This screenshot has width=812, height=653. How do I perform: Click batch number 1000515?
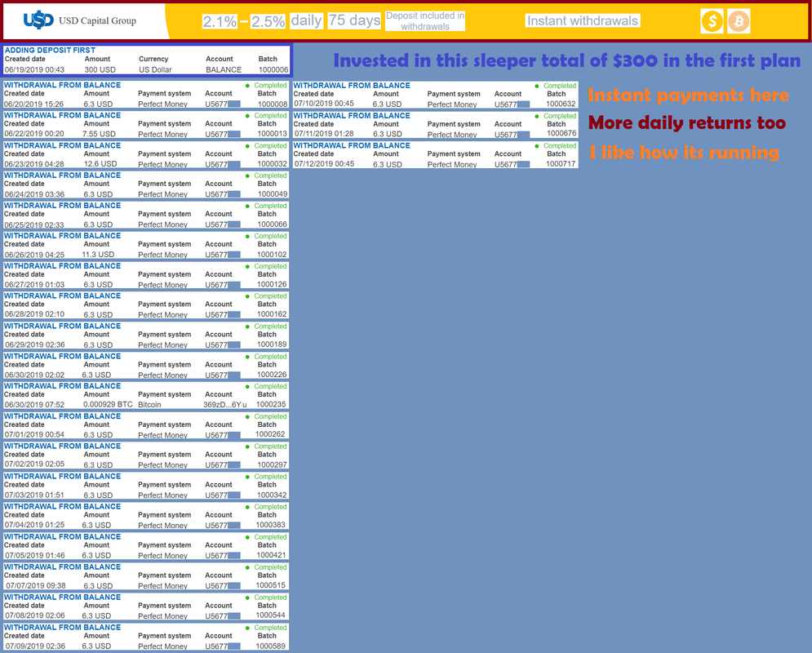271,585
